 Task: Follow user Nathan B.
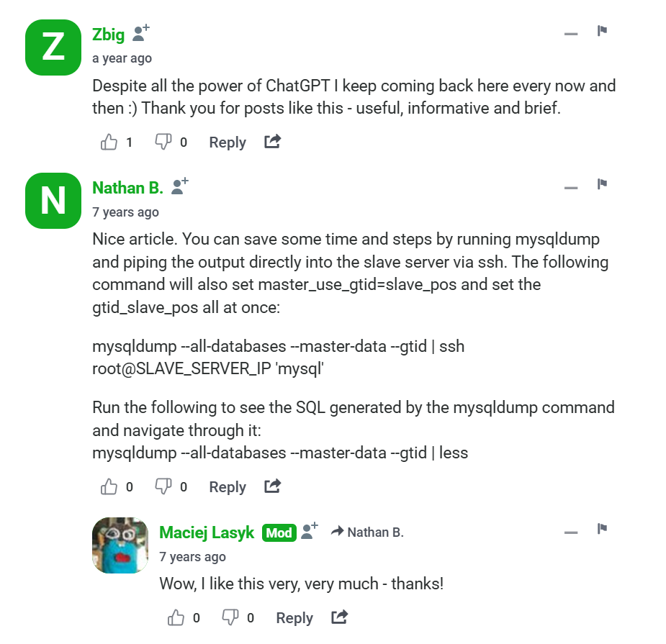180,187
